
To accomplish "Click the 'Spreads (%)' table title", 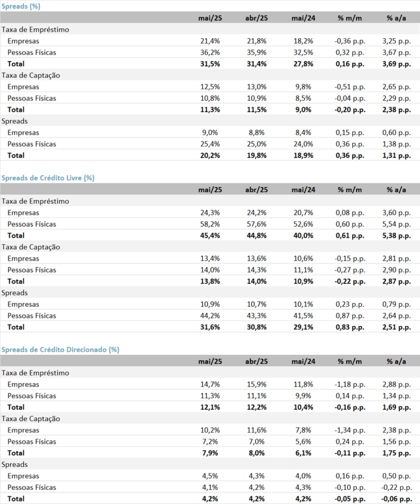I will tap(21, 6).
